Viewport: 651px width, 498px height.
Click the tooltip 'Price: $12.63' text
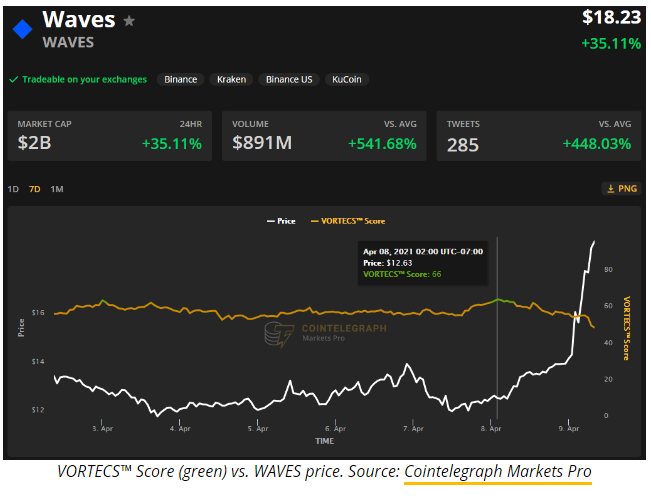pyautogui.click(x=388, y=263)
